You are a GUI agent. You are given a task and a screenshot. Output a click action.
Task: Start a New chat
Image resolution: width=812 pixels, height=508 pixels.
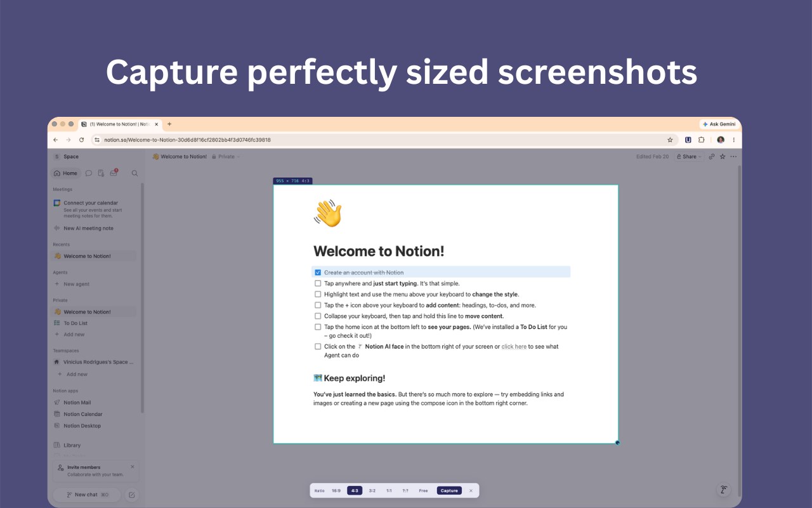(x=87, y=495)
